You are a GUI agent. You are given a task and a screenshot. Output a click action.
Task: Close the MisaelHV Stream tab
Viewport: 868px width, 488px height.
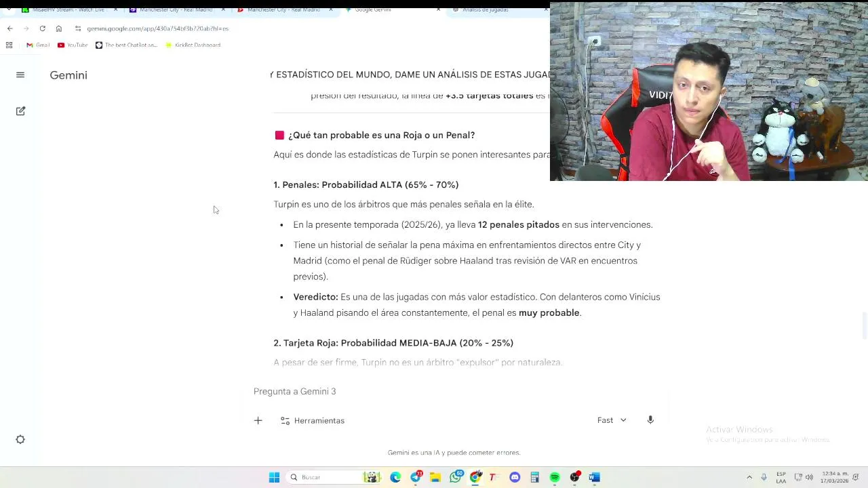[115, 9]
